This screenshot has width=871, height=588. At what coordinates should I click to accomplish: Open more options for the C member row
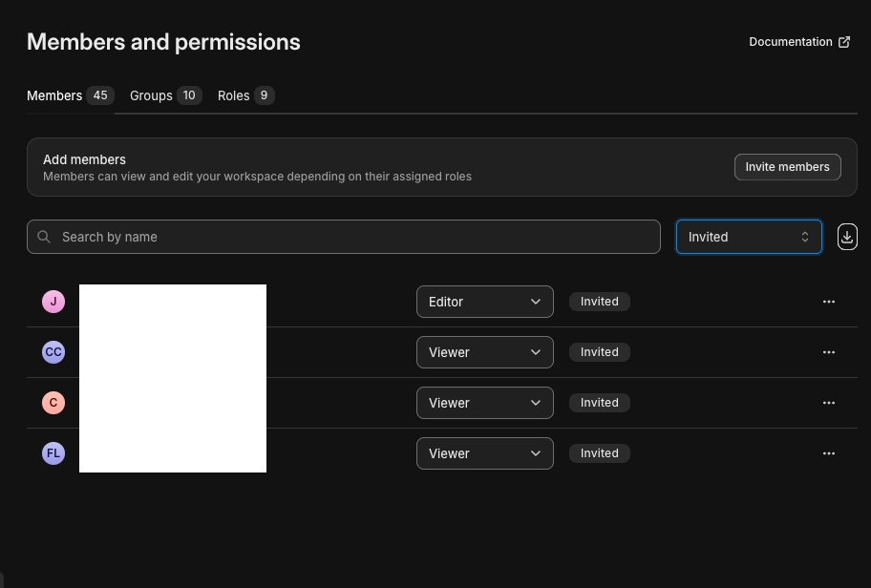[828, 403]
